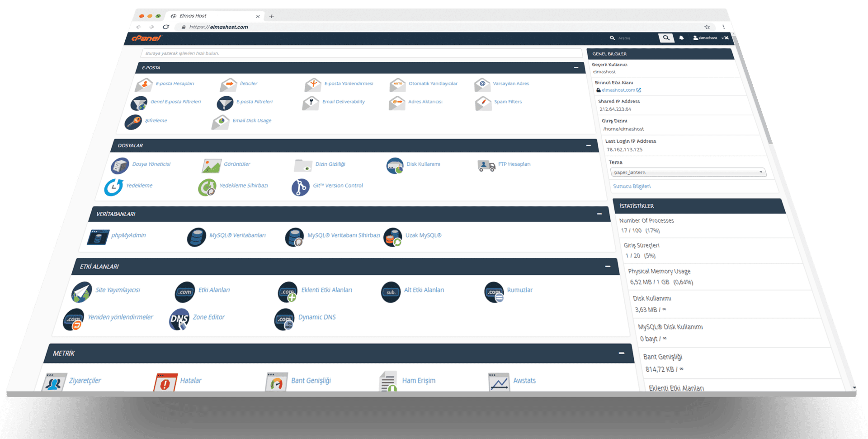The height and width of the screenshot is (439, 868).
Task: Click the MySQL Veritabanları icon
Action: point(197,237)
